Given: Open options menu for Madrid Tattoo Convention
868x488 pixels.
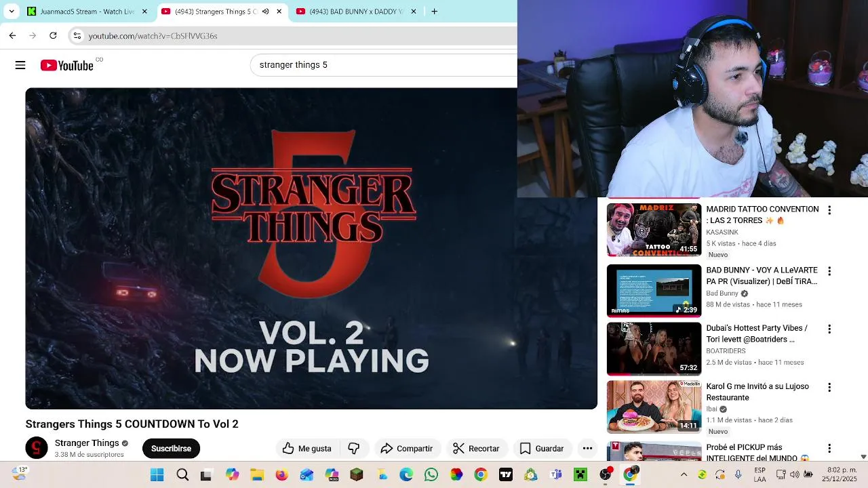Looking at the screenshot, I should click(829, 210).
